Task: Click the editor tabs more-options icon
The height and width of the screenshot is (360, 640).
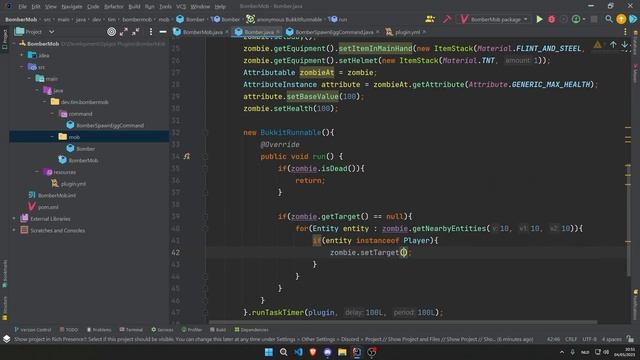Action: (x=625, y=31)
